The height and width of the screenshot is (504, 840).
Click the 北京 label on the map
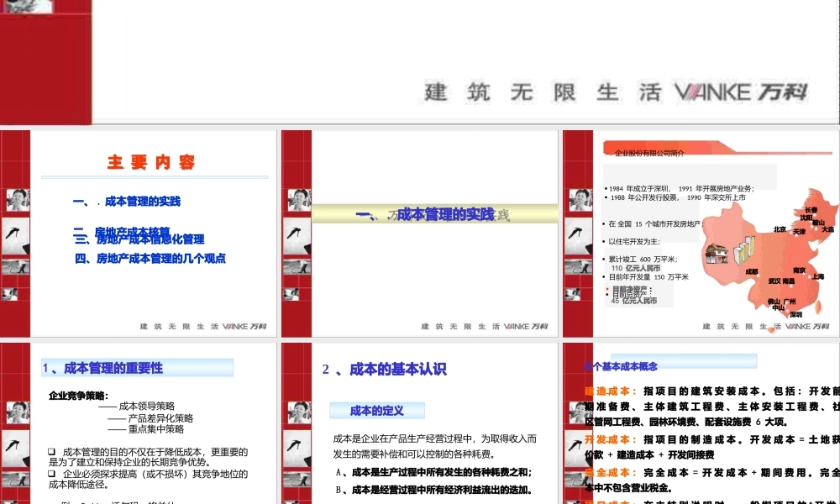(x=780, y=229)
